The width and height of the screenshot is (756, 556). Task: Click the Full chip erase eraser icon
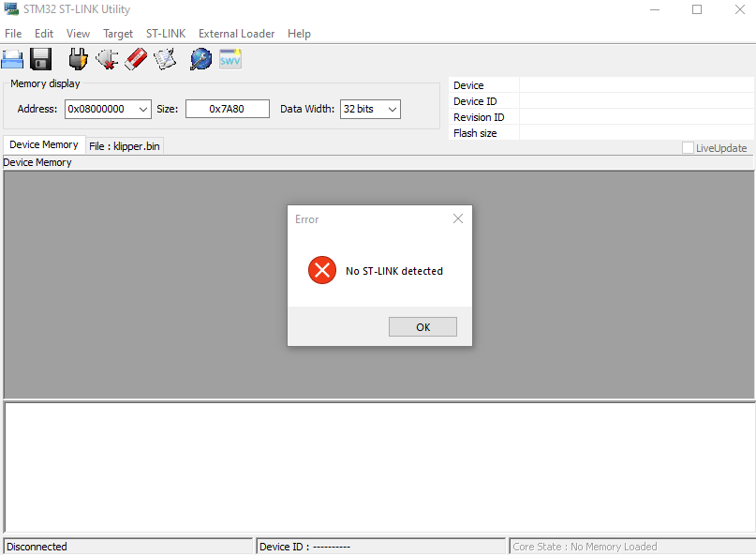136,60
